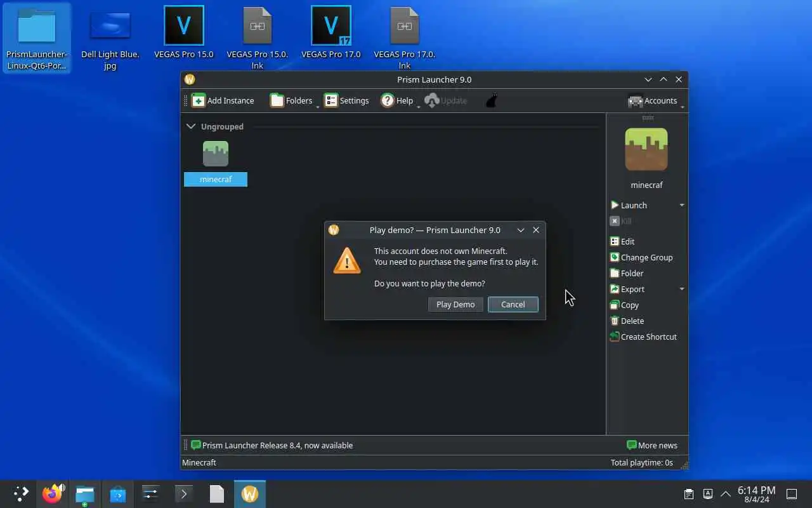Launch the minecraf instance
Viewport: 812px width, 508px height.
629,205
